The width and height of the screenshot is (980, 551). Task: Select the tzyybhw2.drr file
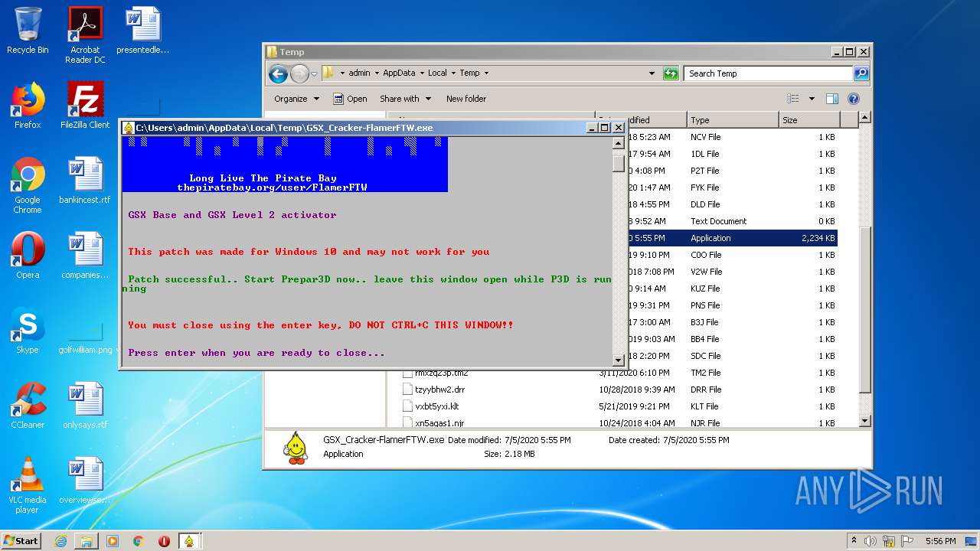[439, 390]
